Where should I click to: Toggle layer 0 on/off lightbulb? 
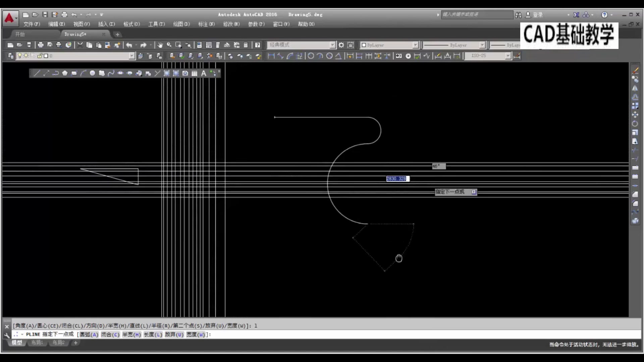(20, 56)
